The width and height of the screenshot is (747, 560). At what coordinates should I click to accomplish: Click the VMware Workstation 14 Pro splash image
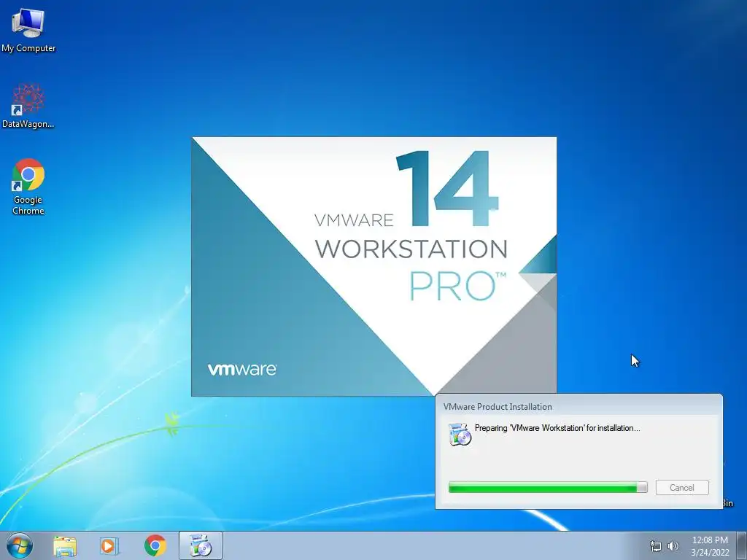pos(374,266)
